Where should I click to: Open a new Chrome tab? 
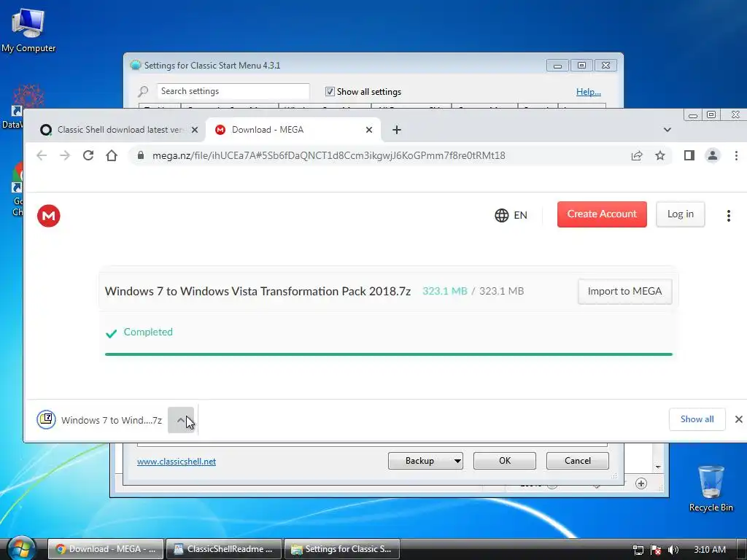click(396, 130)
